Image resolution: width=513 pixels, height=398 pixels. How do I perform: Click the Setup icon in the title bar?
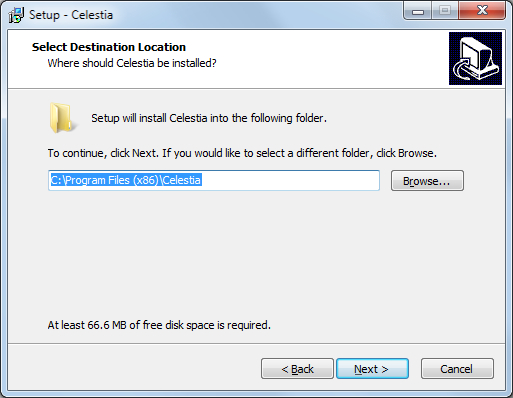(x=16, y=15)
